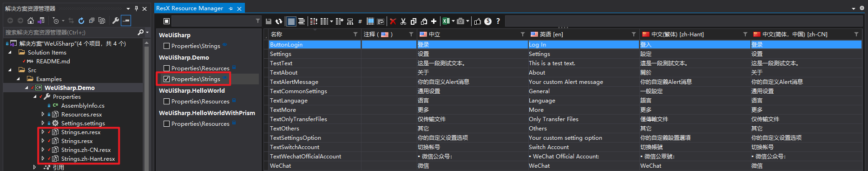Select AssemblyInfo.cs file
The height and width of the screenshot is (171, 868).
click(x=83, y=105)
